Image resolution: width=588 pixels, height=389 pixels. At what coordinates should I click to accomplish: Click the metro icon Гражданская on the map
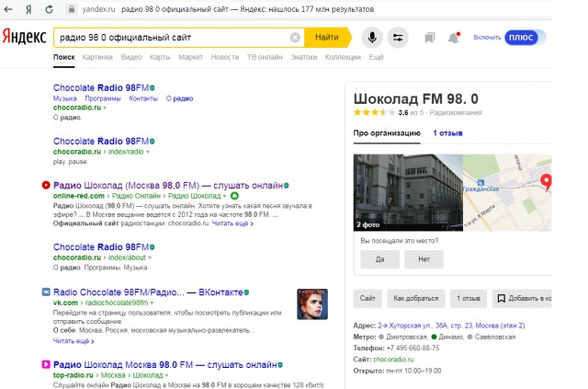point(481,183)
